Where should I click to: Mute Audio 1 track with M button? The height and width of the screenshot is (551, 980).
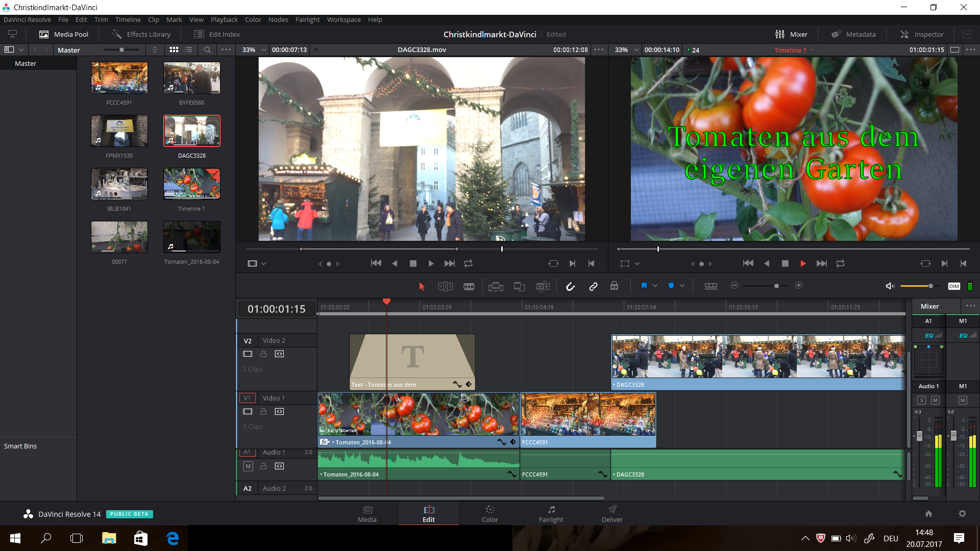(248, 466)
